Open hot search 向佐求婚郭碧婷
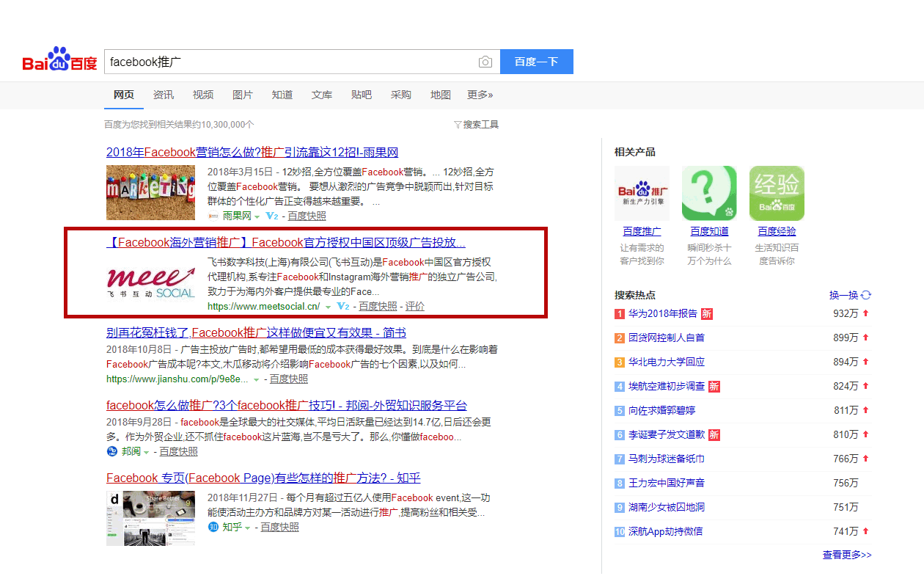924x587 pixels. (662, 410)
